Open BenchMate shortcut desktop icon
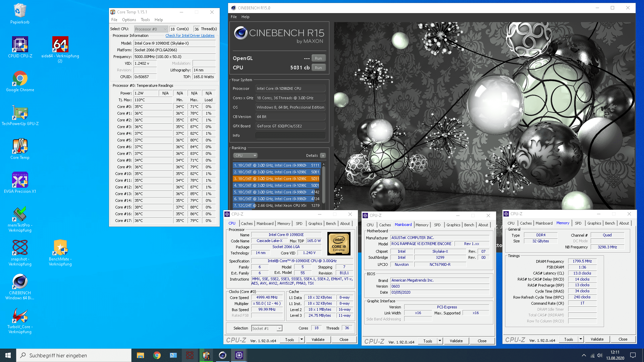This screenshot has width=644, height=362. (x=60, y=253)
